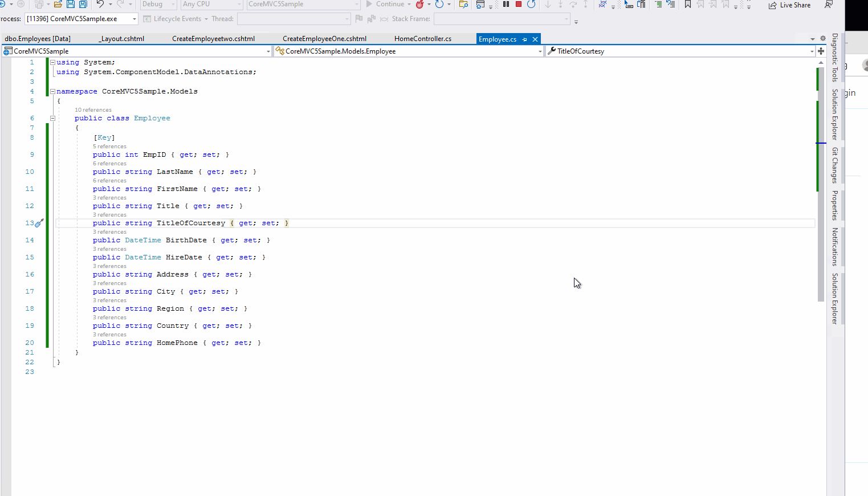The height and width of the screenshot is (496, 868).
Task: Collapse the using directives block
Action: tap(52, 62)
